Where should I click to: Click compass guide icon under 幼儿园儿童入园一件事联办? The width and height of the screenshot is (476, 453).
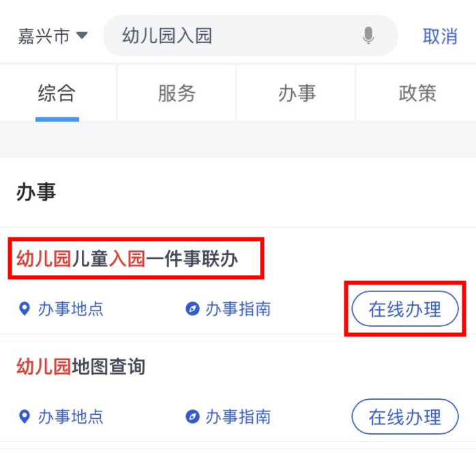pyautogui.click(x=192, y=309)
